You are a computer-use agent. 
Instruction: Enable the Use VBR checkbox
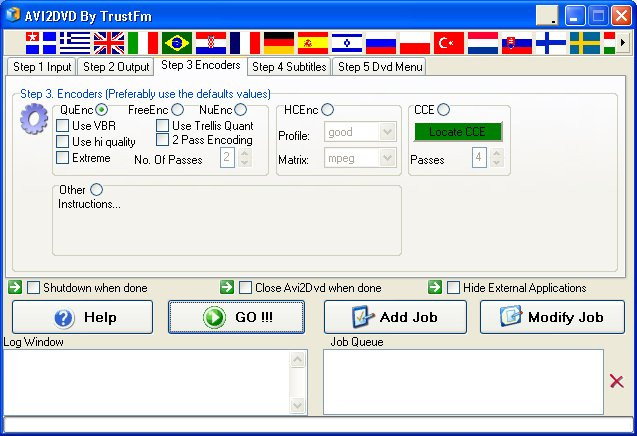[62, 126]
